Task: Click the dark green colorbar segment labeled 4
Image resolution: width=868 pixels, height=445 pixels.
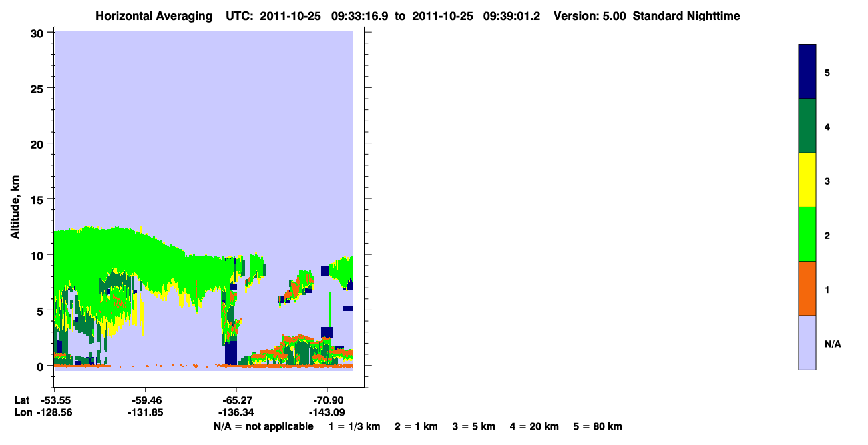Action: click(x=807, y=126)
